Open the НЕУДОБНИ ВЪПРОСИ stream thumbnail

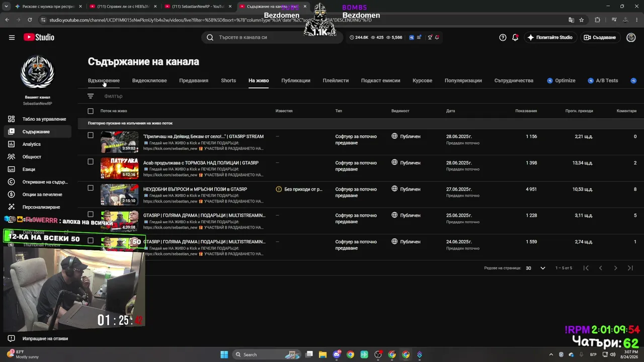tap(119, 195)
